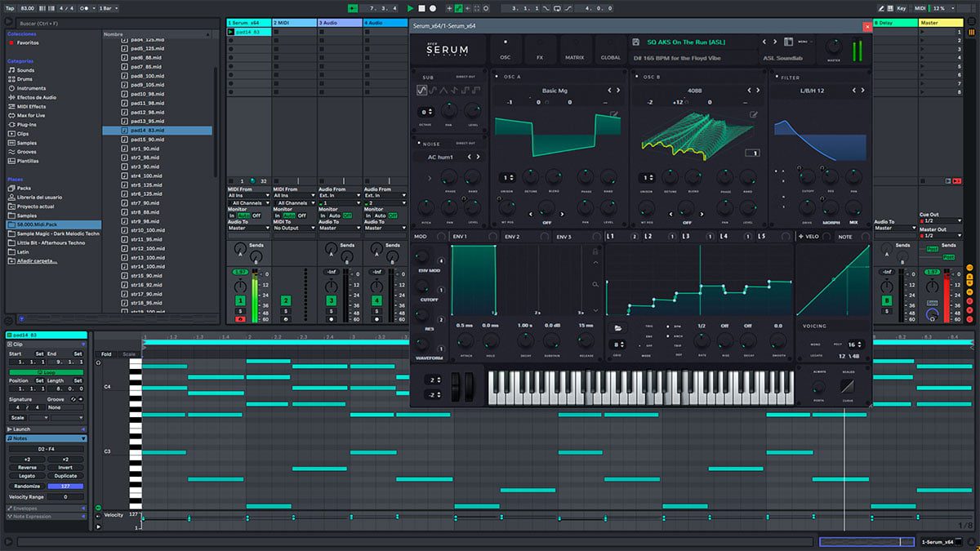Viewport: 980px width, 551px height.
Task: Toggle the NOISE oscillator enable switch
Action: pyautogui.click(x=417, y=144)
